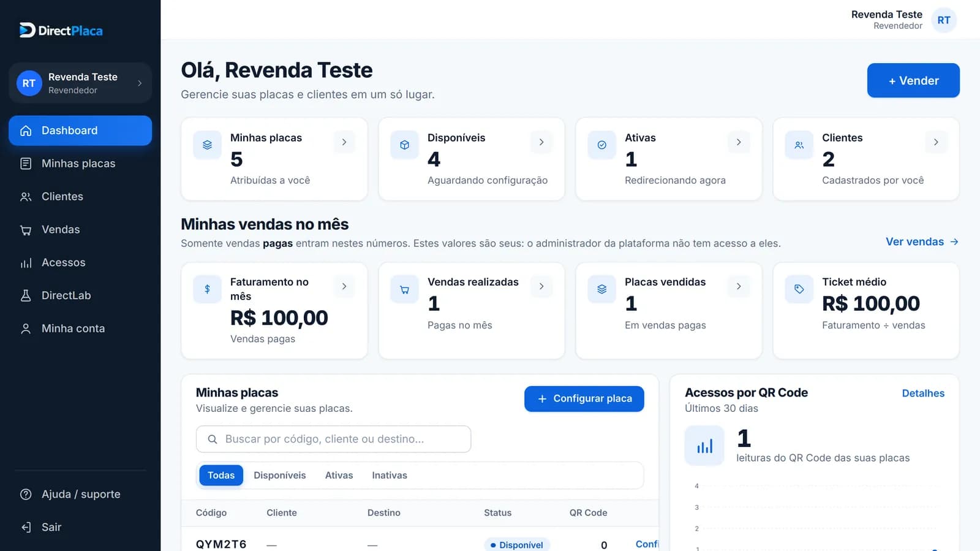Open the chevron on Ativas card
Image resolution: width=980 pixels, height=551 pixels.
click(x=739, y=142)
